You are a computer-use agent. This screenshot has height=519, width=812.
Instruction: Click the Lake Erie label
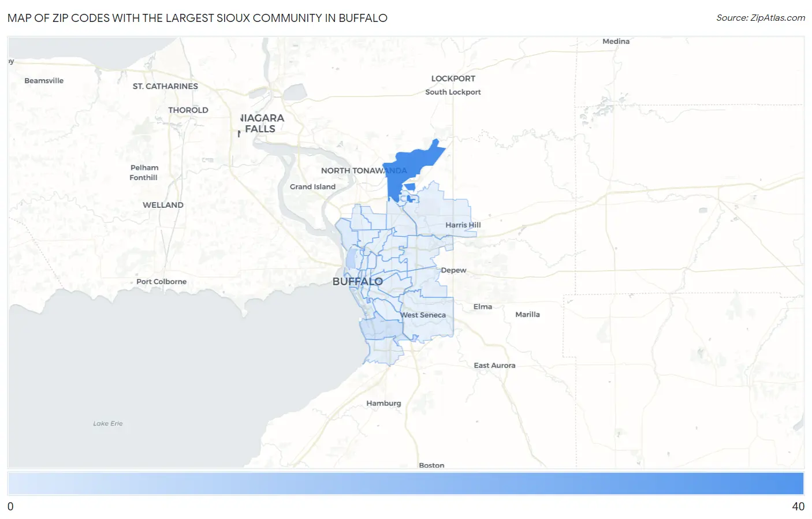(108, 424)
